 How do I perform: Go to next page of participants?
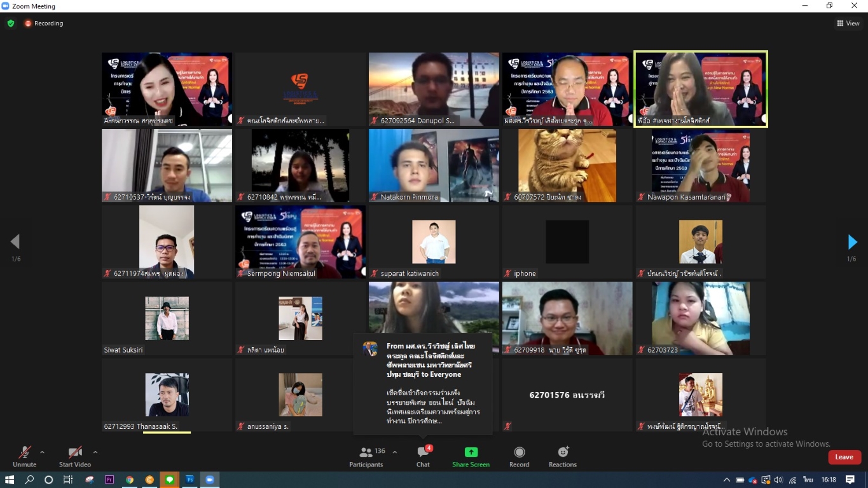(852, 242)
